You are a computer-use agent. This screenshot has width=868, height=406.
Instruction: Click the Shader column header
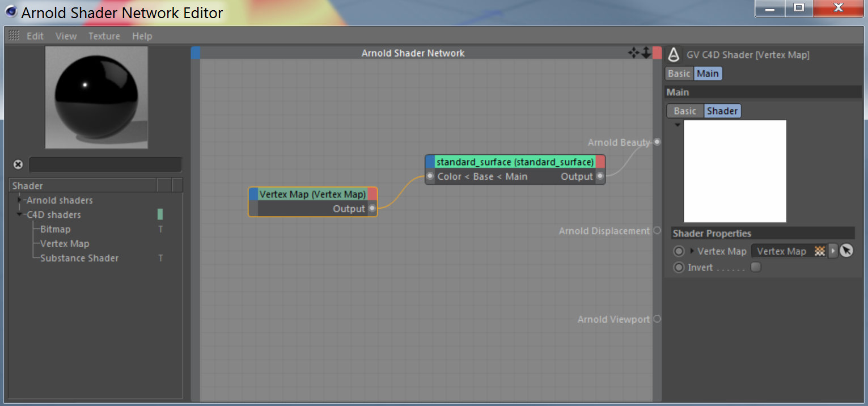pos(83,185)
